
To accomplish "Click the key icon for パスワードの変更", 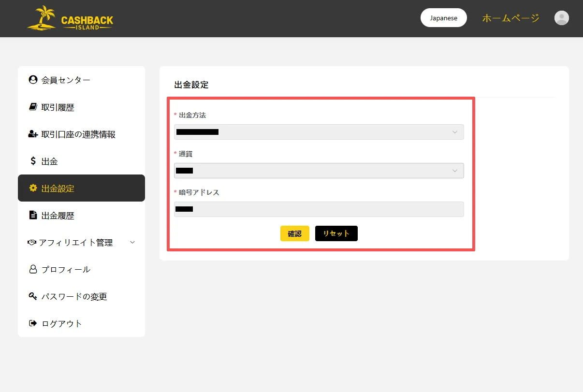I will tap(33, 296).
